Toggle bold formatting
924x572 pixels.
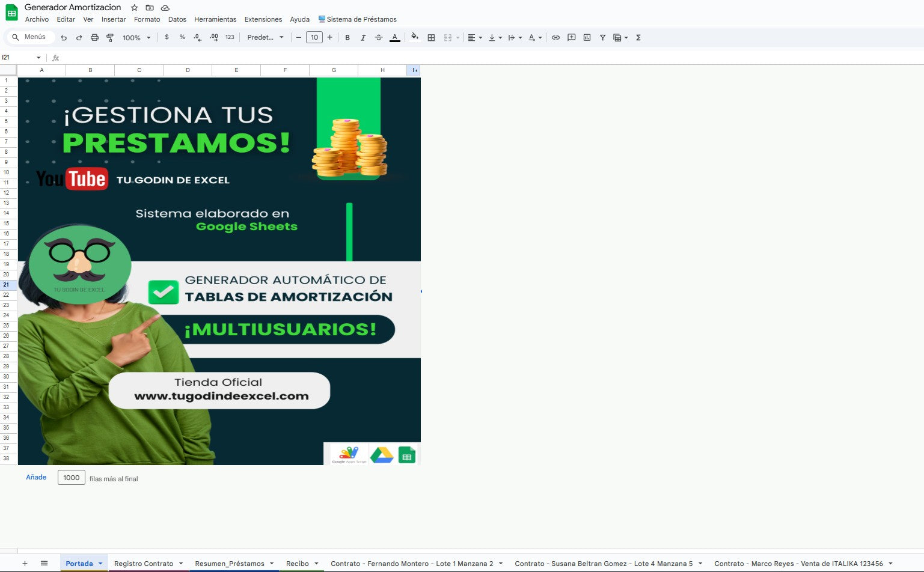click(x=347, y=38)
